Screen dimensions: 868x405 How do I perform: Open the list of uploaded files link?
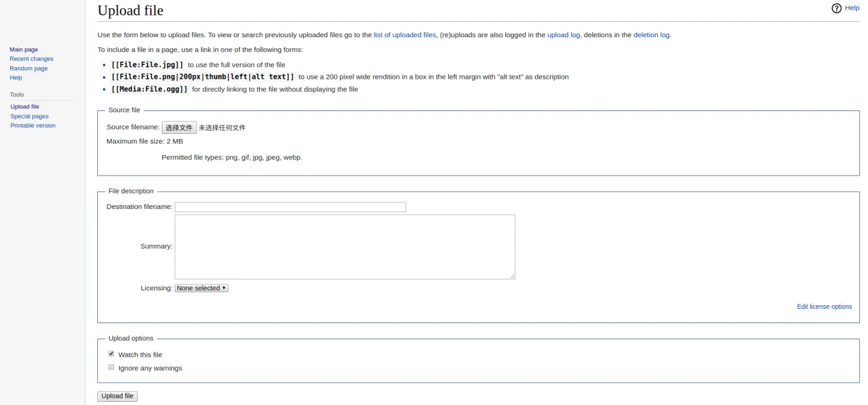point(405,35)
